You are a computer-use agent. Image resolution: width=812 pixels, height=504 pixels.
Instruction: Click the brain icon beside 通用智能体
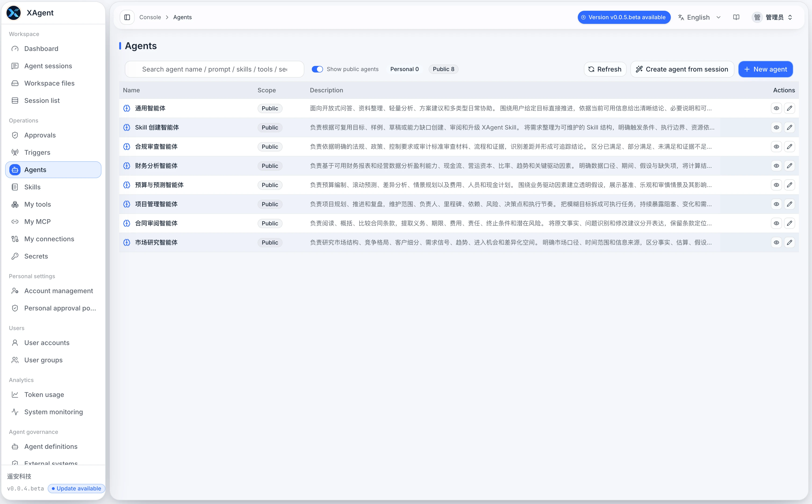click(127, 108)
